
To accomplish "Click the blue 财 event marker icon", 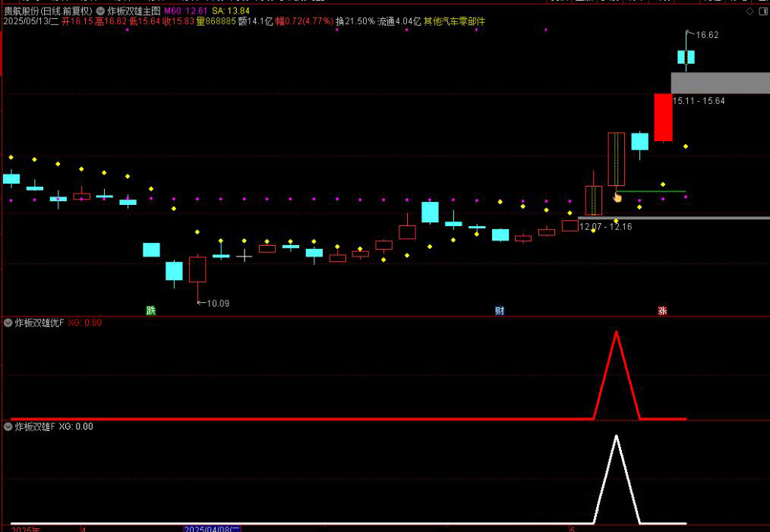I will pyautogui.click(x=500, y=310).
